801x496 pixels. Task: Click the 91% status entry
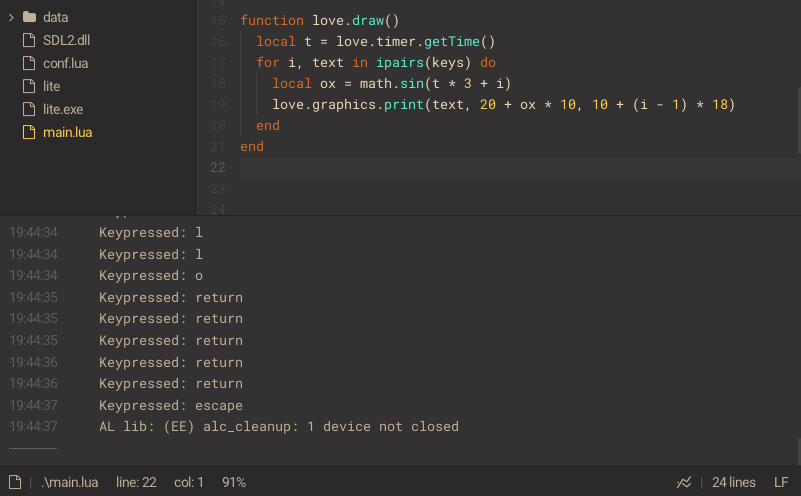[x=234, y=482]
